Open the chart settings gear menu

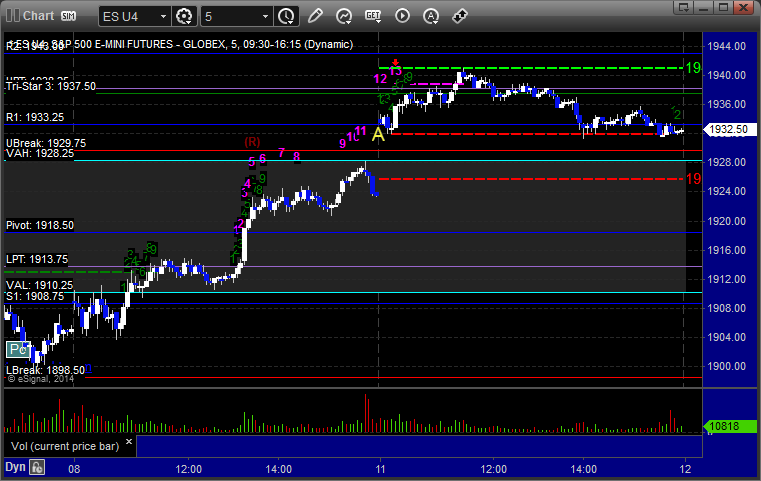184,17
